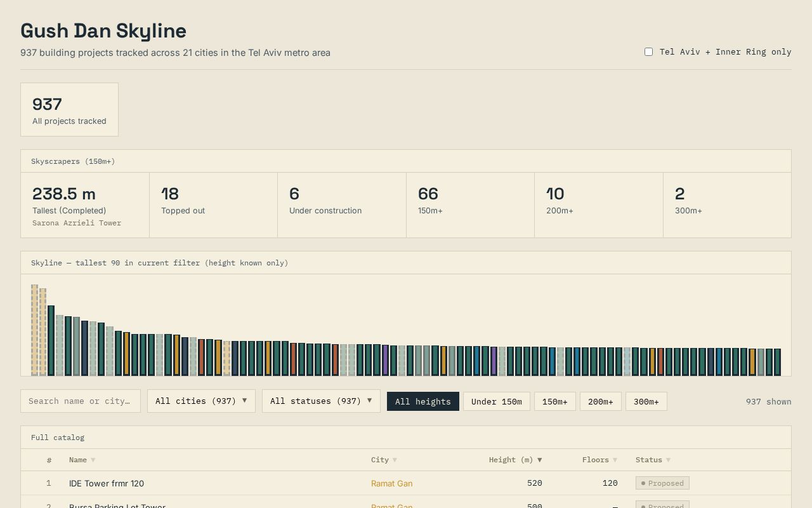Click the Sarona Azrieli Tower caption

(77, 223)
